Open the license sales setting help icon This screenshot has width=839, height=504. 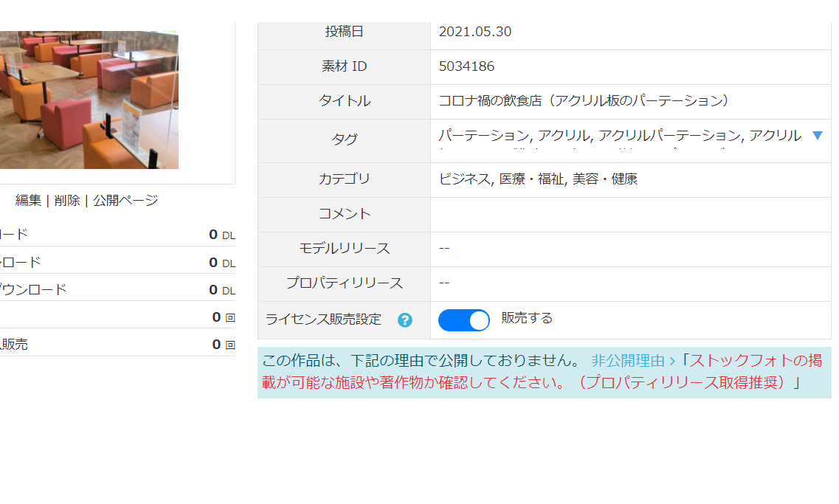tap(405, 320)
